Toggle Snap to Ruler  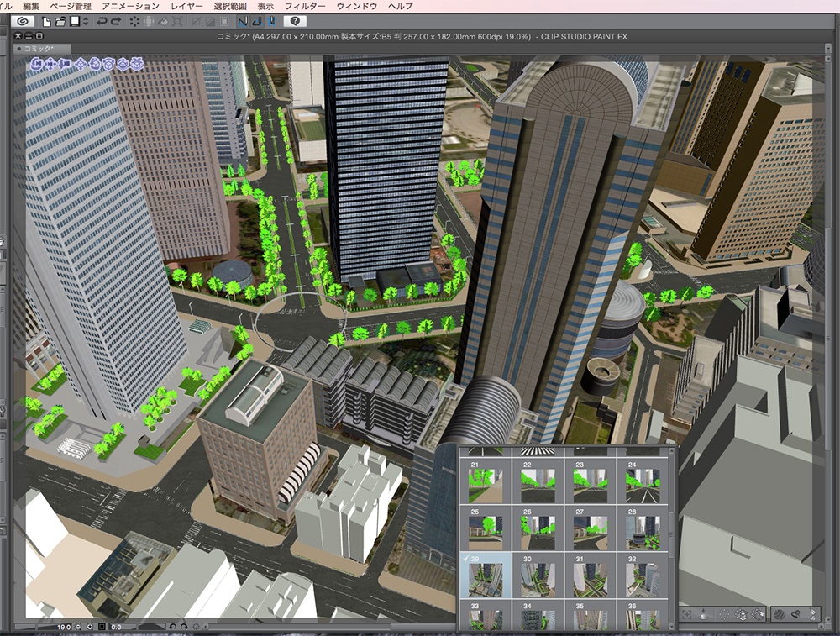pyautogui.click(x=244, y=22)
